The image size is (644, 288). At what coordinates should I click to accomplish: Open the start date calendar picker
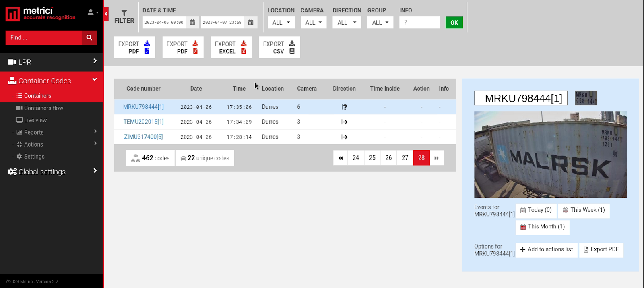pos(192,23)
